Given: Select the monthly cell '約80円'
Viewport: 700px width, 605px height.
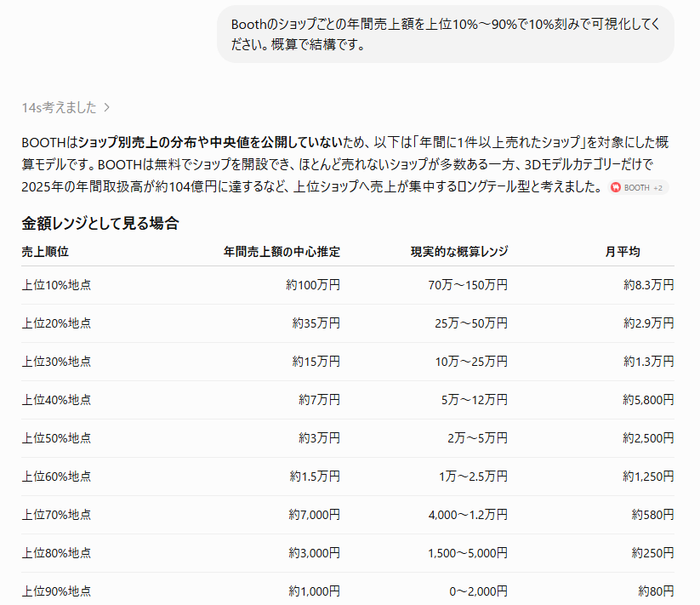Looking at the screenshot, I should coord(656,592).
